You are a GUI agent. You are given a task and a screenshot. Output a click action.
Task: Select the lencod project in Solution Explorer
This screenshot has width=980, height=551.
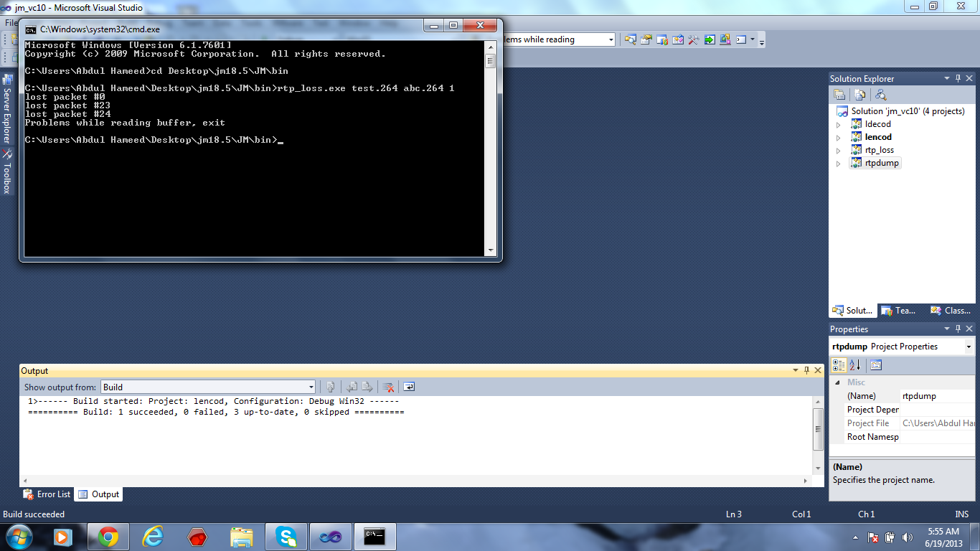(x=878, y=137)
